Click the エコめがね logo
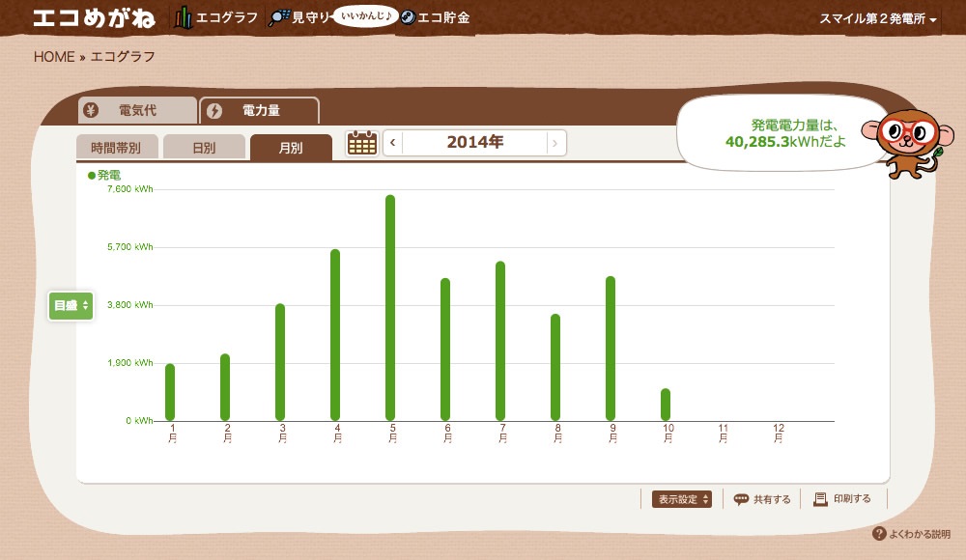Image resolution: width=966 pixels, height=560 pixels. [x=94, y=18]
